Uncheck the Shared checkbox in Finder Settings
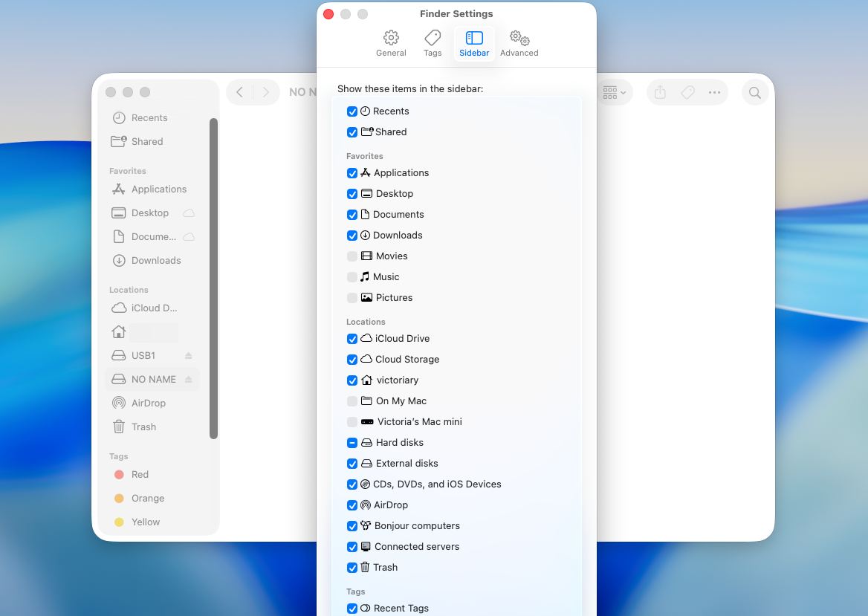This screenshot has height=616, width=868. [x=352, y=132]
